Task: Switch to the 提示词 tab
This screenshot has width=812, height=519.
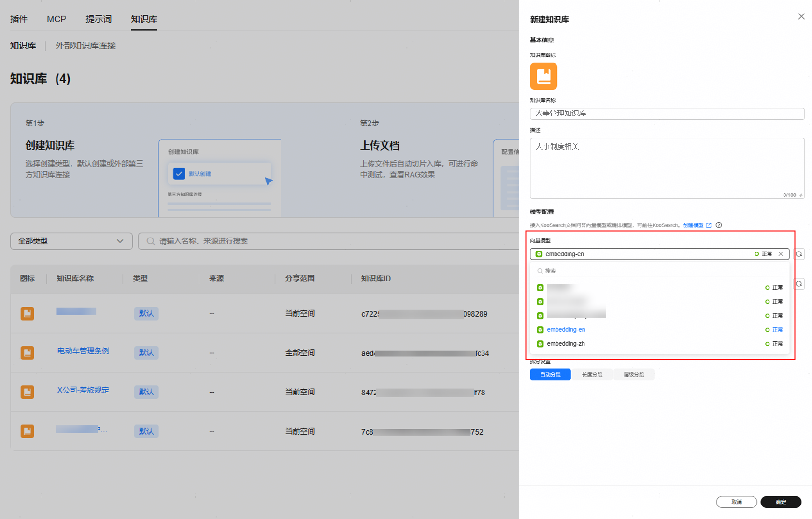Action: pyautogui.click(x=99, y=19)
